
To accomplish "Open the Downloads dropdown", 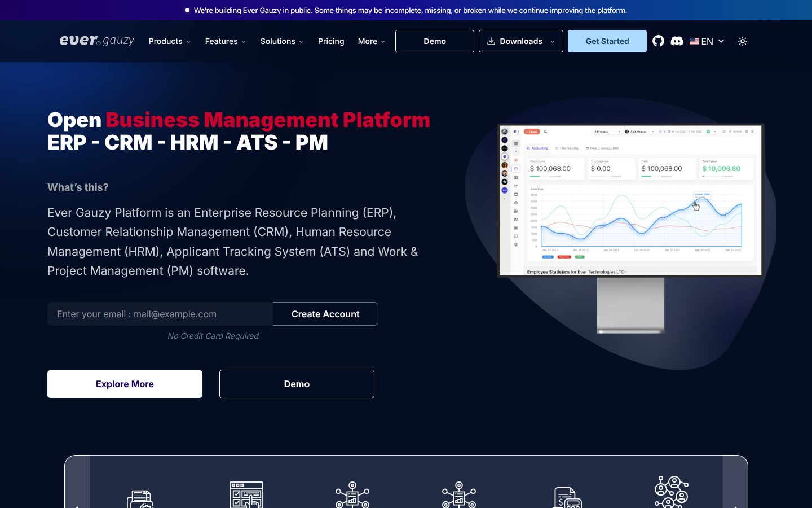I will [521, 41].
